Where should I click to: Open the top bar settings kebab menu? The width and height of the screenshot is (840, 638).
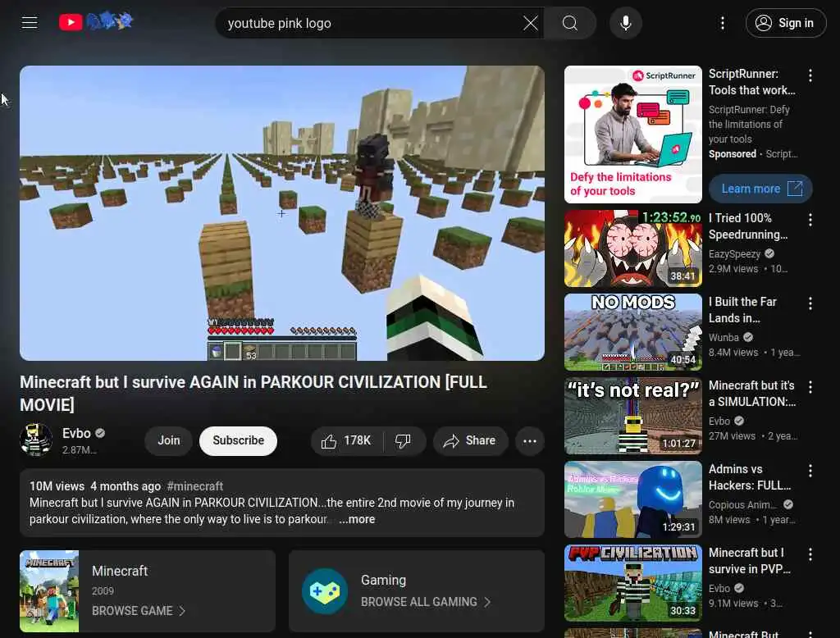coord(723,23)
